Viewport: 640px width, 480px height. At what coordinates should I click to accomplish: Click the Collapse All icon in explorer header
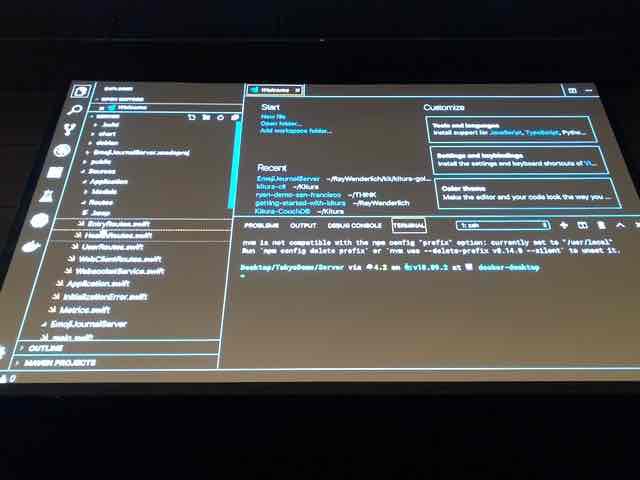click(x=235, y=118)
